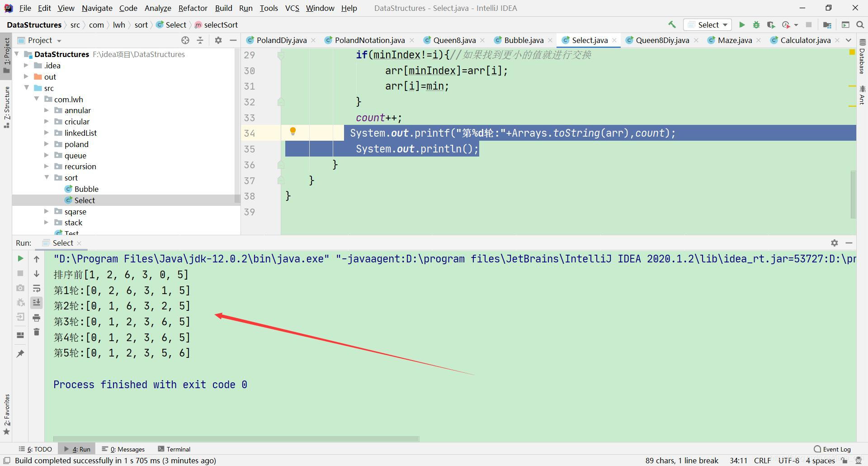868x466 pixels.
Task: Open the Refactor menu
Action: coord(193,8)
